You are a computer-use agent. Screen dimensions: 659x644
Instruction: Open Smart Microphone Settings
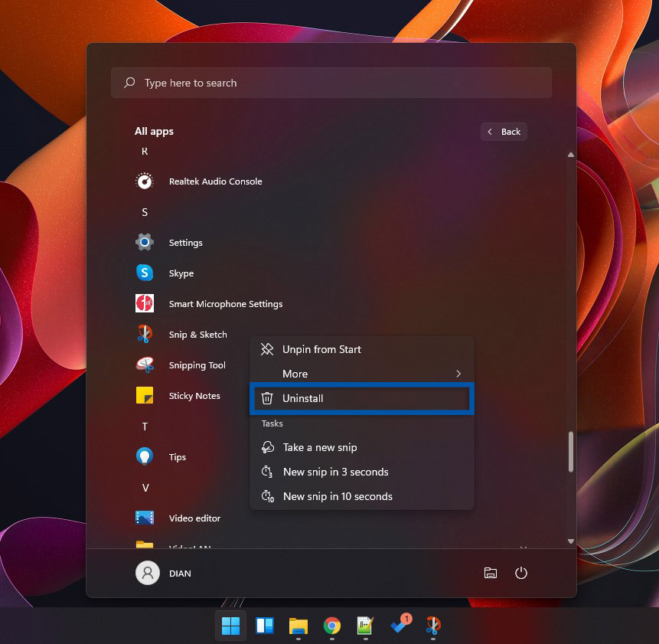point(225,303)
